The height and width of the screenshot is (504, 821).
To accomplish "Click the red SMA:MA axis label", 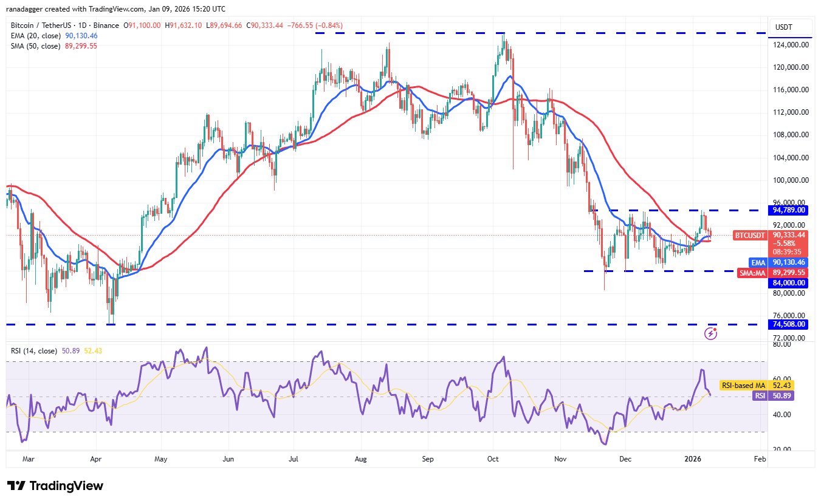I will pyautogui.click(x=751, y=273).
